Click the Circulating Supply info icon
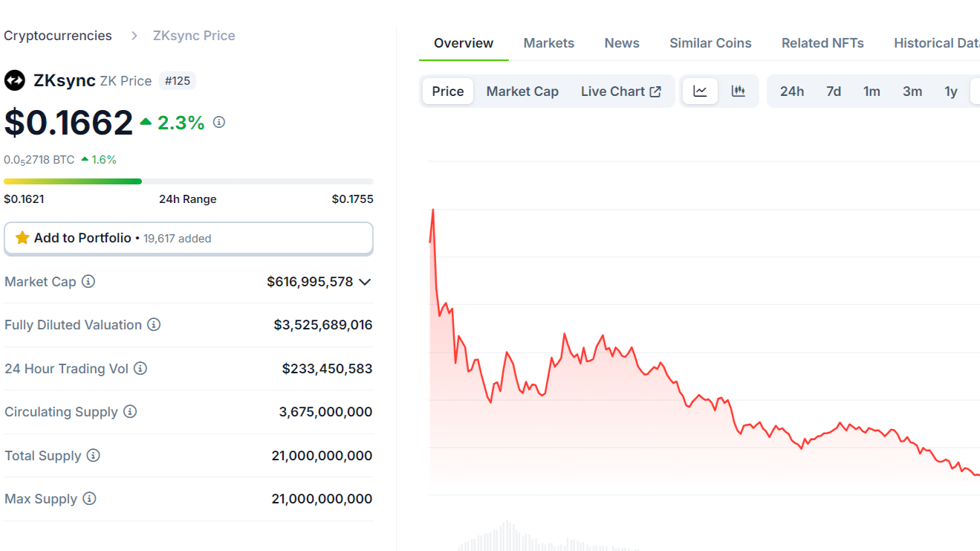Screen dimensions: 980x551 (x=132, y=411)
